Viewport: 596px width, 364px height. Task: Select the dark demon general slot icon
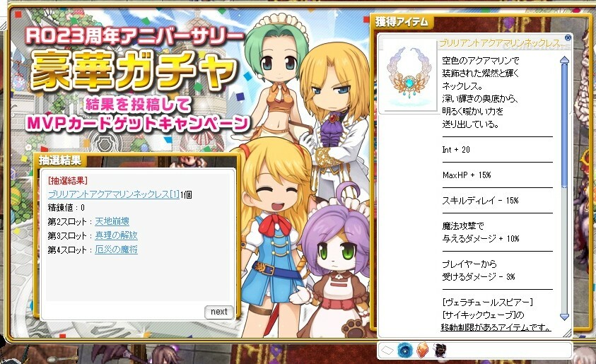point(440,351)
